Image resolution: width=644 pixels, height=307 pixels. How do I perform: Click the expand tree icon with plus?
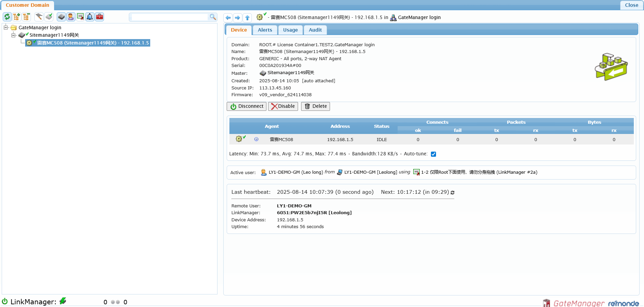[x=17, y=17]
